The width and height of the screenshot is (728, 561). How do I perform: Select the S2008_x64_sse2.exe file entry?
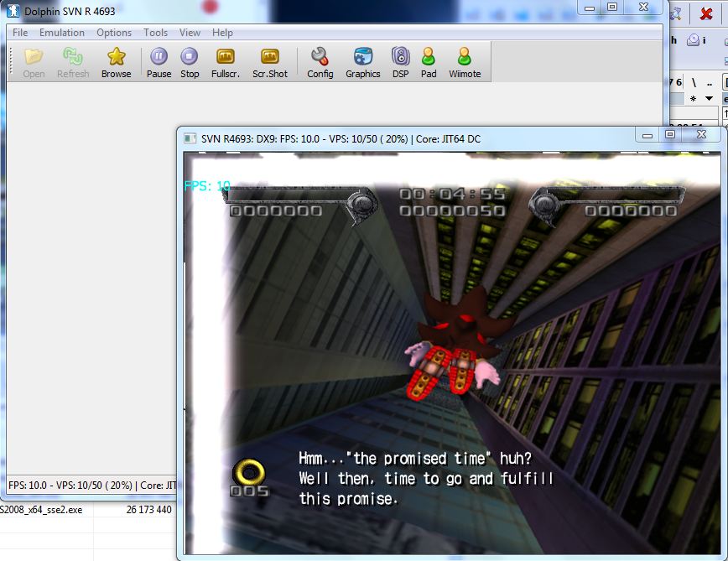point(42,509)
